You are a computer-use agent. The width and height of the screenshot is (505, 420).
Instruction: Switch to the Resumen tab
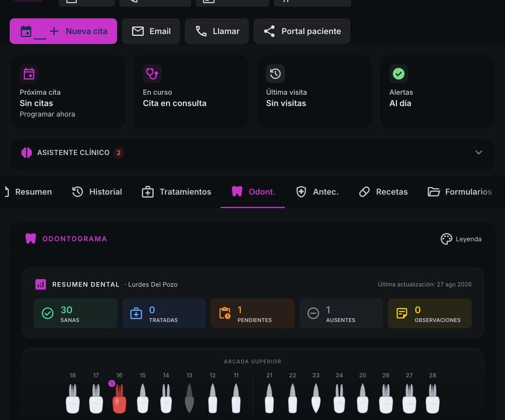pos(28,192)
